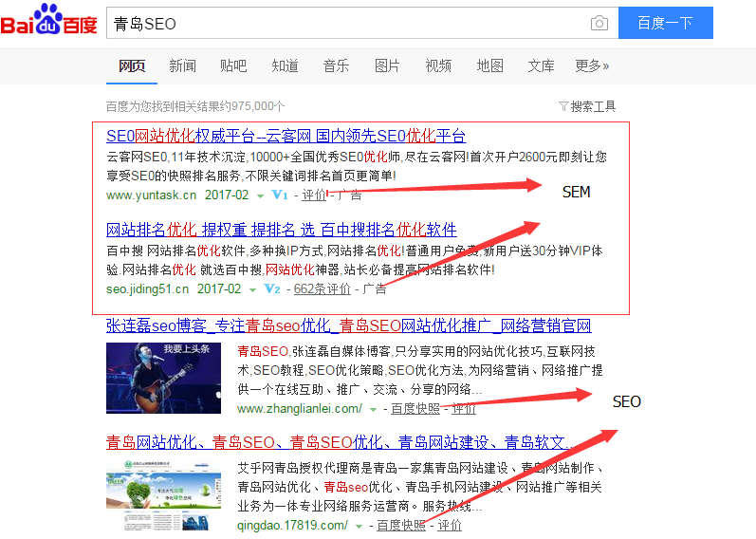Expand the 更多» menu

(592, 65)
